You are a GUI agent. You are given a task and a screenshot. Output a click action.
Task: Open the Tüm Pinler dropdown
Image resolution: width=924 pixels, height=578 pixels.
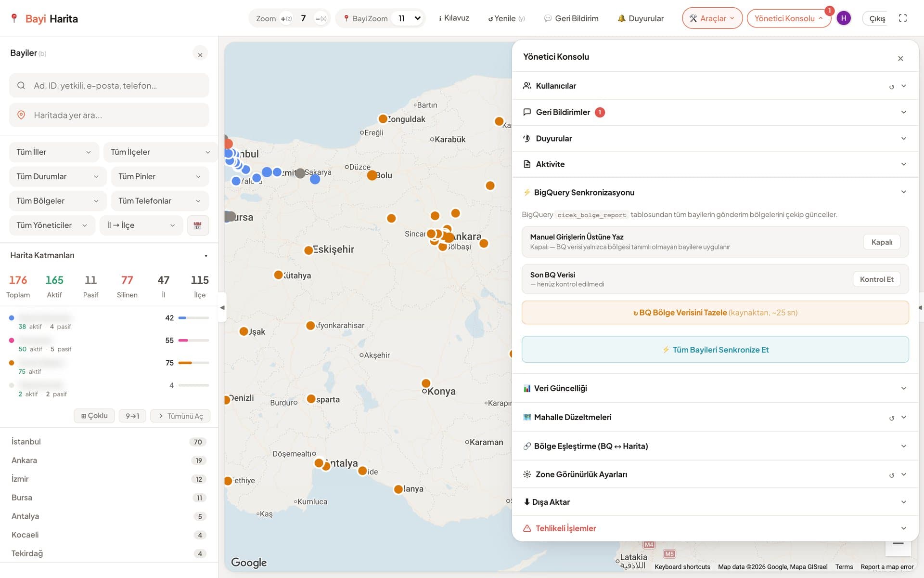pos(160,177)
